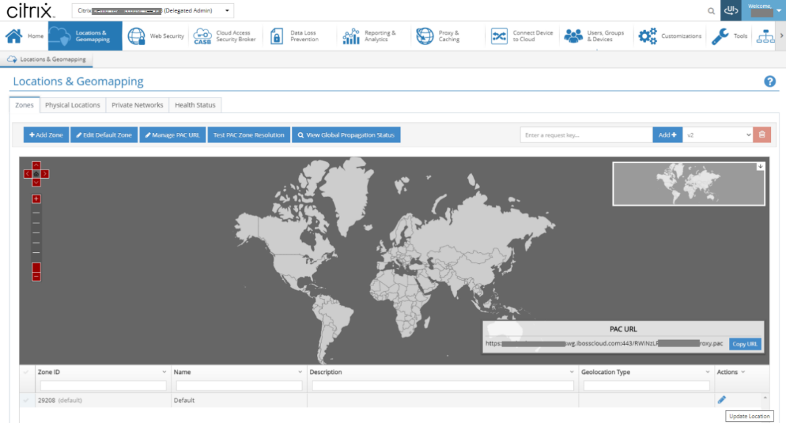Image resolution: width=786 pixels, height=424 pixels.
Task: Open the Welcome user menu dropdown
Action: click(764, 10)
